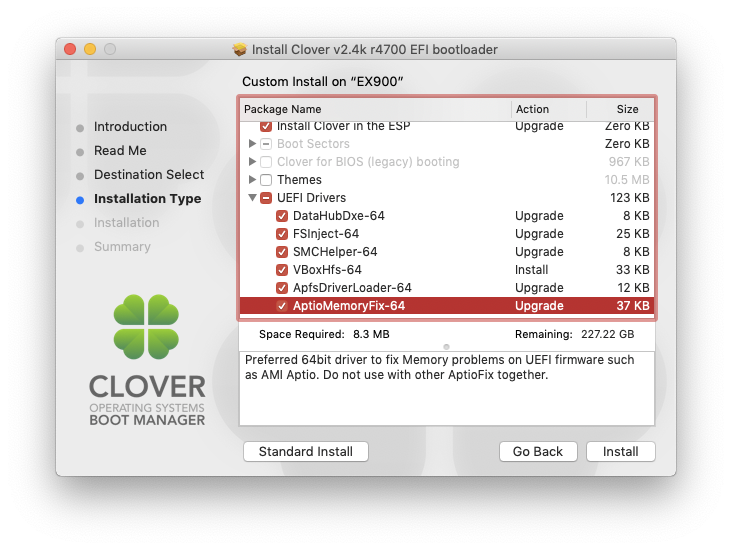Expand Clover for BIOS (legacy) booting triangle
The height and width of the screenshot is (550, 732).
252,162
